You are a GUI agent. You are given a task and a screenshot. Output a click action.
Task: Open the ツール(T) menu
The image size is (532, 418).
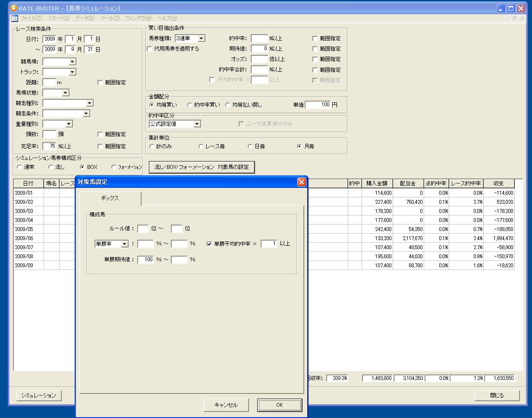(x=110, y=18)
